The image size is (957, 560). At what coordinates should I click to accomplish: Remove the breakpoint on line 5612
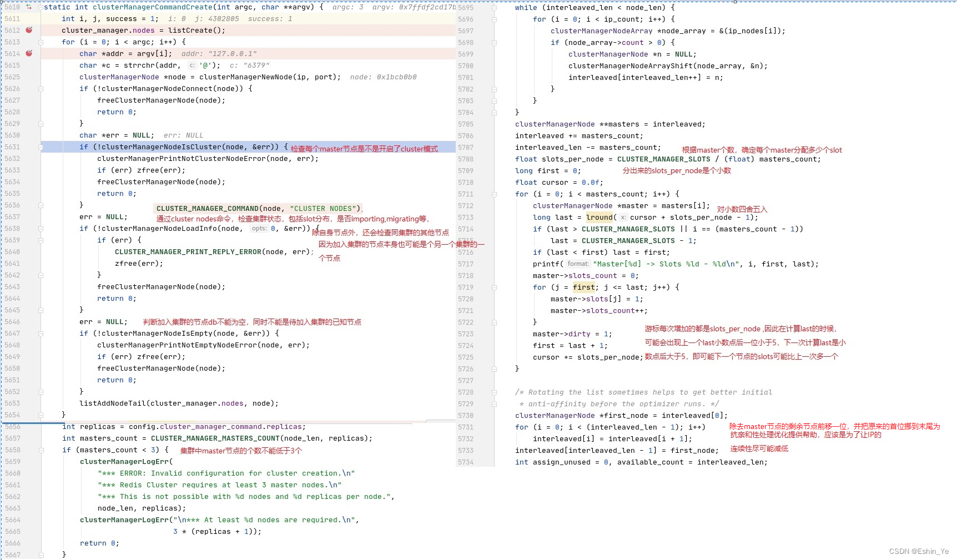pos(29,30)
